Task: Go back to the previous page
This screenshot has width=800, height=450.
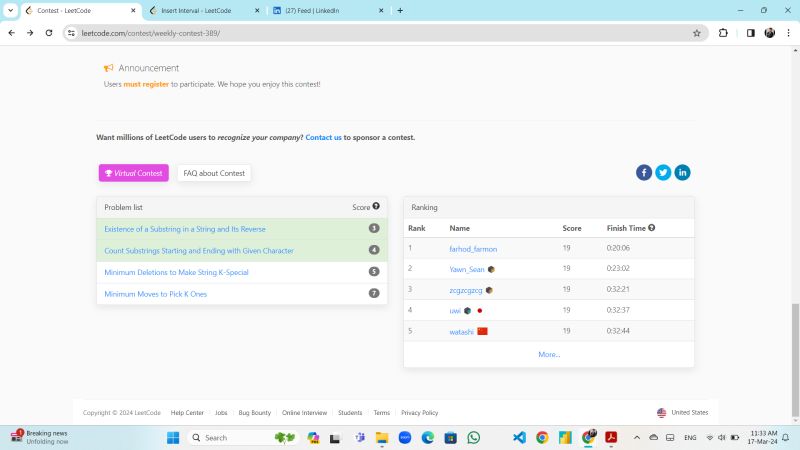Action: click(12, 33)
